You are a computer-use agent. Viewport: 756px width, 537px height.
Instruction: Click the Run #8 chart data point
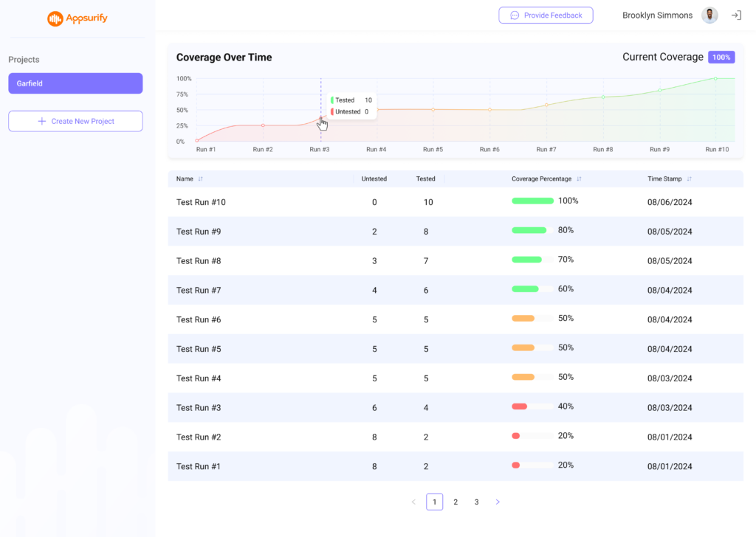point(603,97)
